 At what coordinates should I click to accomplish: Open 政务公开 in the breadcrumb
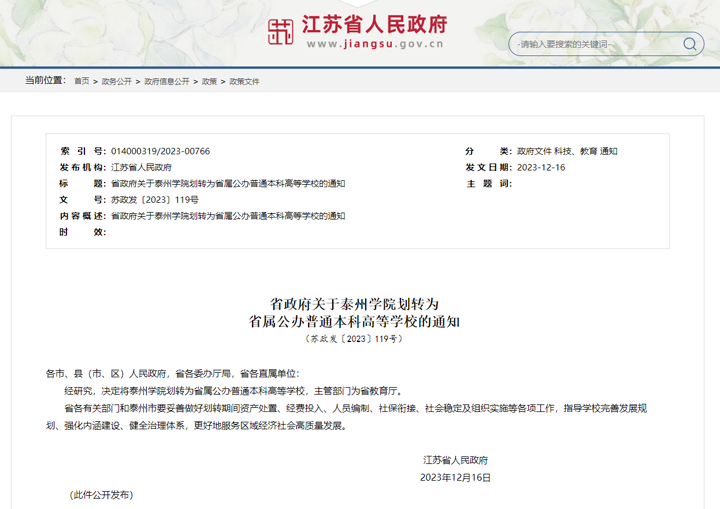click(116, 81)
